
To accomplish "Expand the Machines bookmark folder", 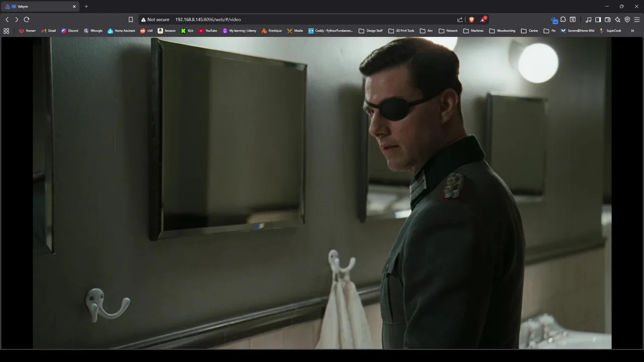I will point(473,31).
